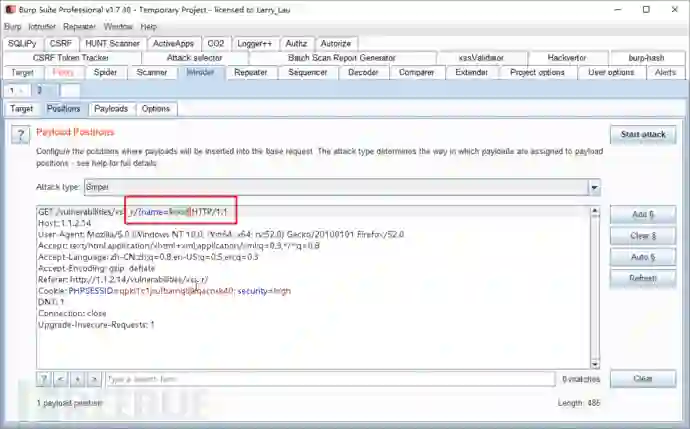Screen dimensions: 690x429
Task: Switch to the main Repeater tab
Action: tap(251, 73)
